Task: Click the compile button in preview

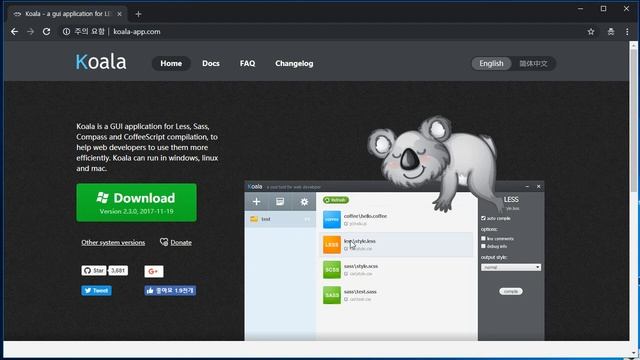Action: [511, 291]
